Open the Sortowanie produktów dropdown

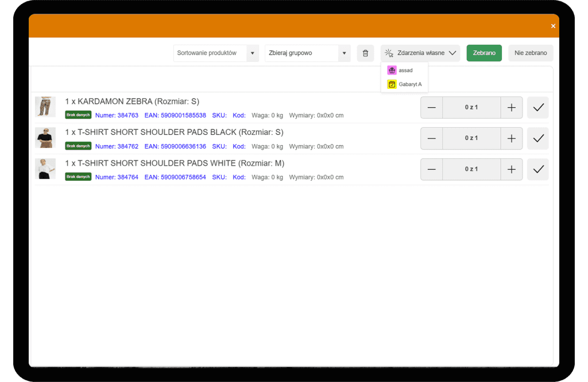coord(216,53)
